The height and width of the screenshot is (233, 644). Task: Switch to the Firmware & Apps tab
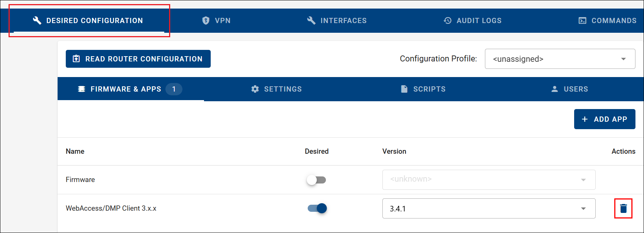click(x=130, y=89)
